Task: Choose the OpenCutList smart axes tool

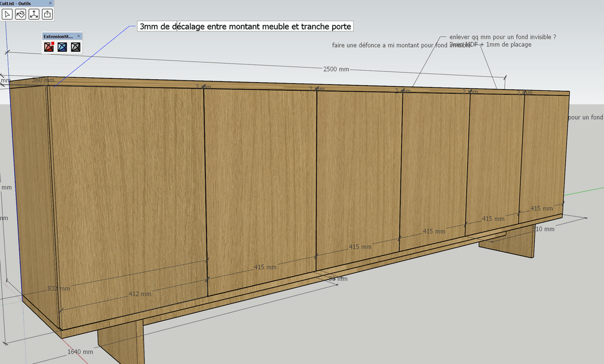Action: [34, 14]
